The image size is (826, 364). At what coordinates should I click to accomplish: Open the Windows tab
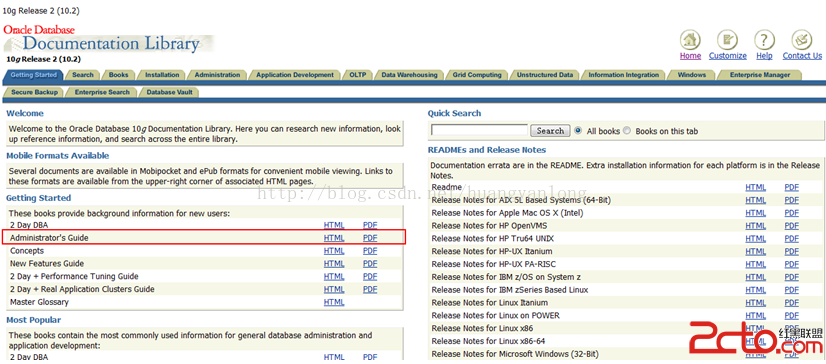coord(692,75)
